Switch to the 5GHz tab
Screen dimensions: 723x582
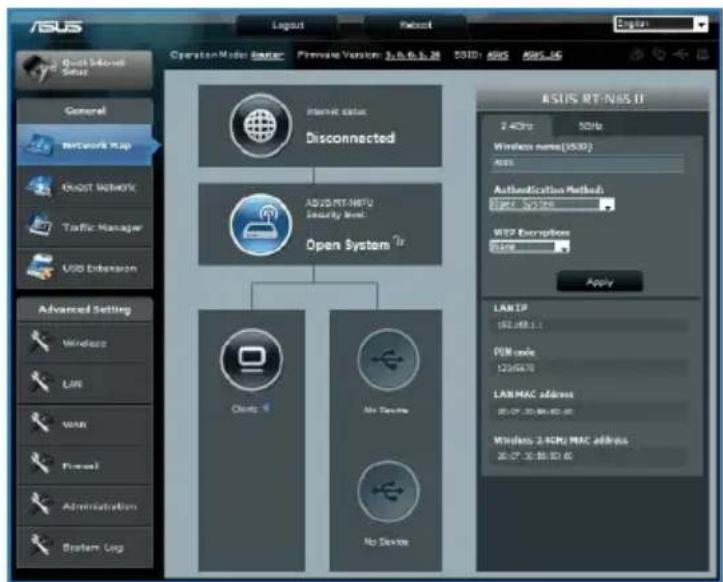(x=590, y=125)
